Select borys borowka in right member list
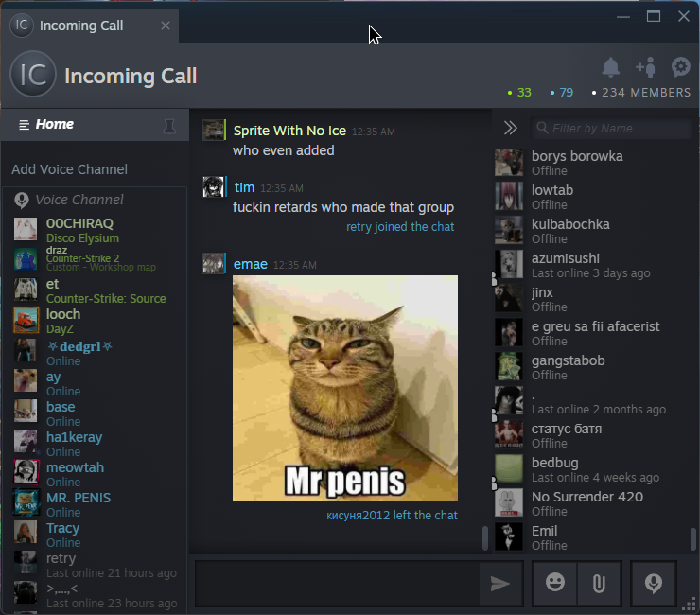This screenshot has width=700, height=615. [592, 163]
